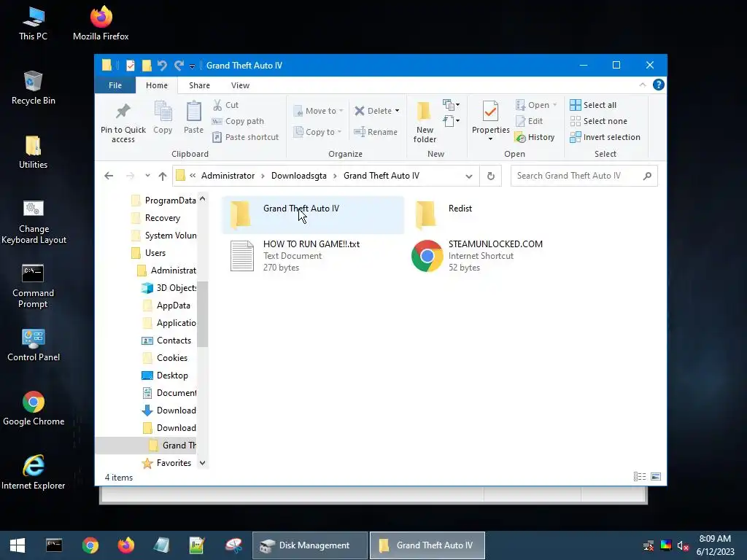This screenshot has width=747, height=560.
Task: Open the Windows Start menu
Action: tap(18, 545)
